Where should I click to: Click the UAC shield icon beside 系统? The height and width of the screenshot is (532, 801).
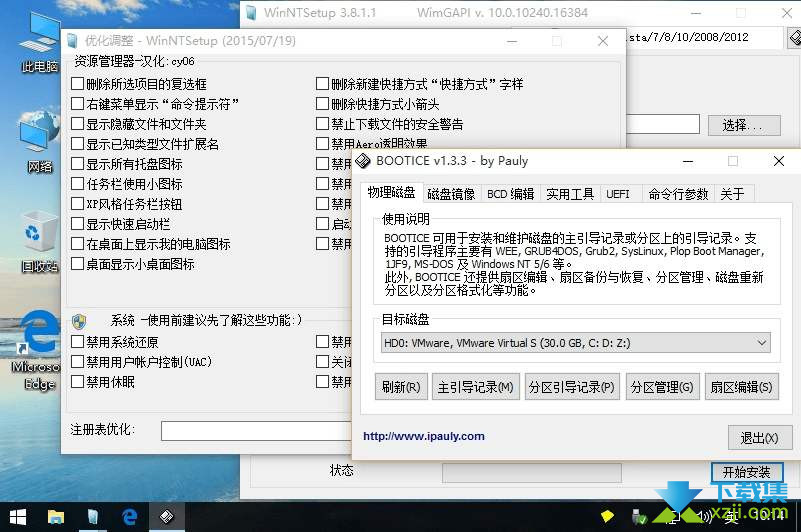(x=79, y=321)
